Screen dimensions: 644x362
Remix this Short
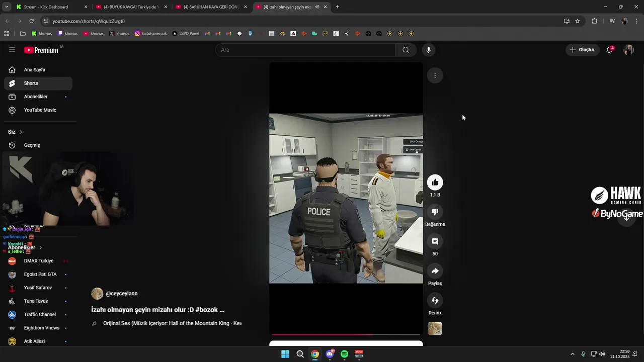click(x=435, y=300)
